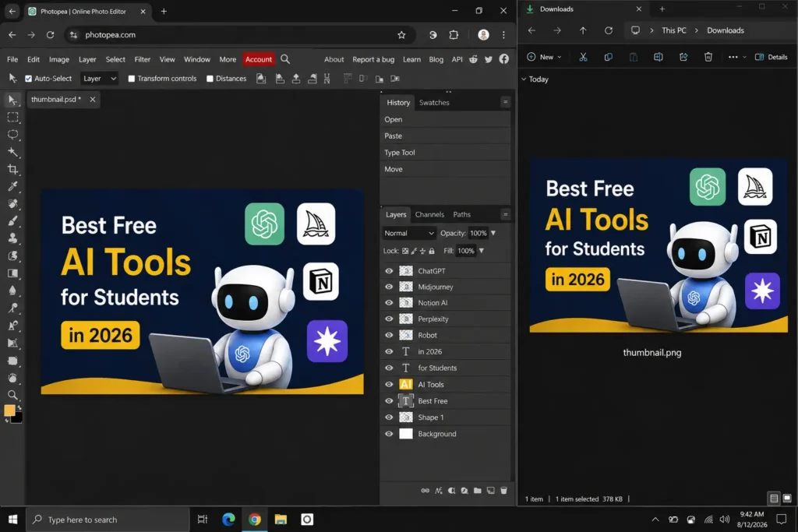
Task: Add a layer mask icon
Action: click(451, 490)
